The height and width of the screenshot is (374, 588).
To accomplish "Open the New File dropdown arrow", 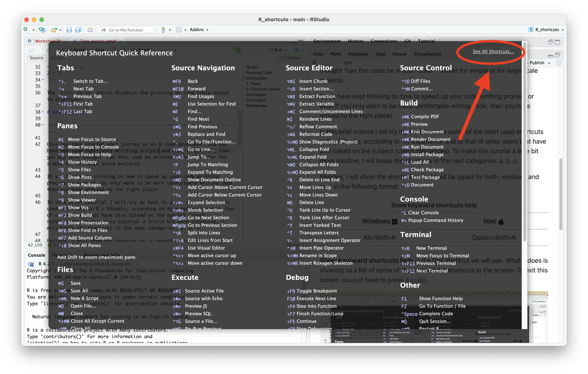I will coord(34,30).
